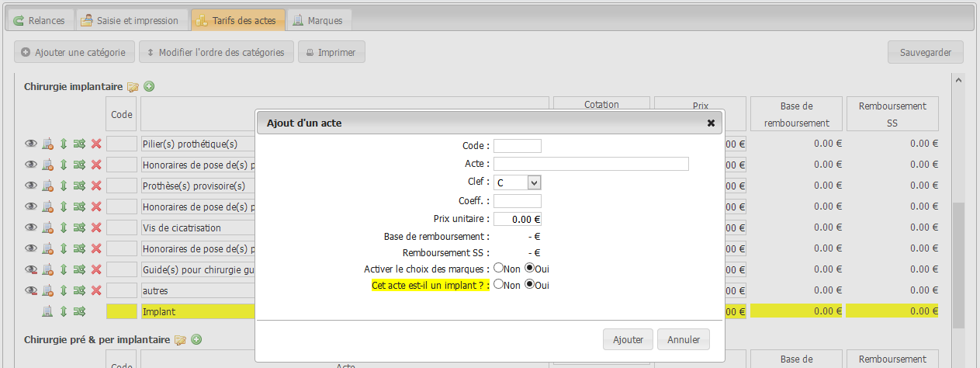Click brands building icon of Implant row

click(48, 311)
